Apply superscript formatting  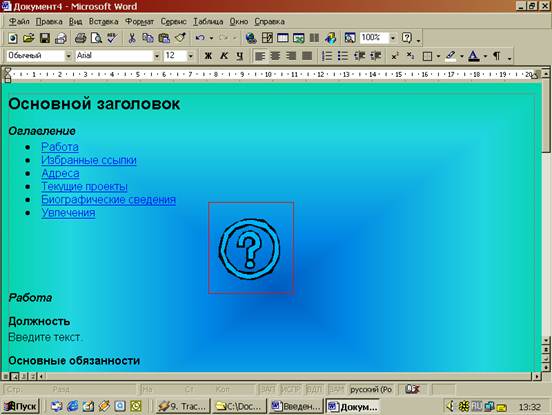point(395,56)
